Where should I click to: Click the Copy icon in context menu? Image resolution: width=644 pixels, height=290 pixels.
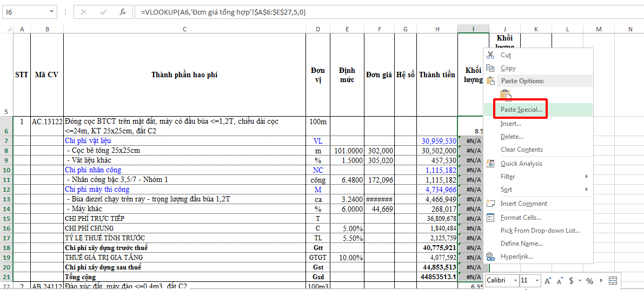coord(490,68)
